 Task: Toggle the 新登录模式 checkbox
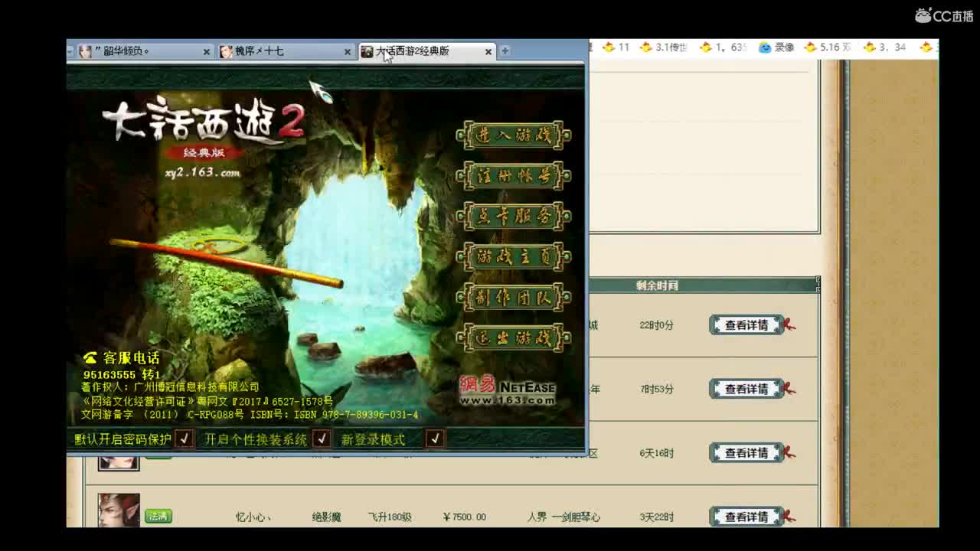tap(435, 439)
